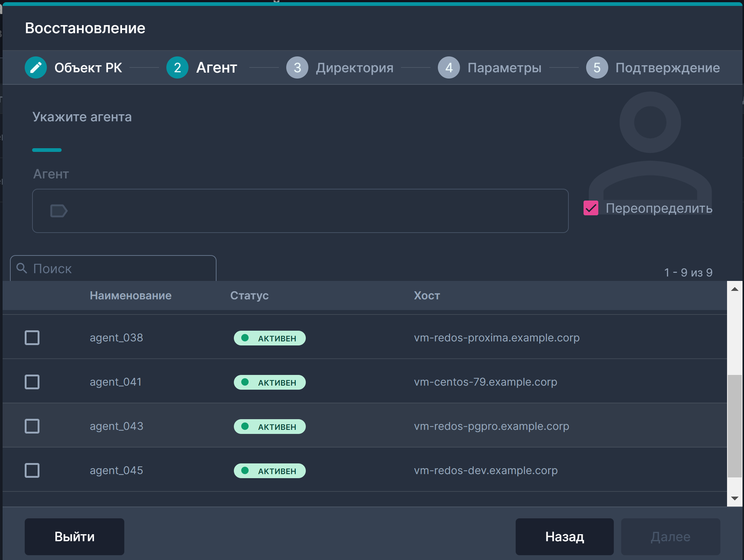The width and height of the screenshot is (744, 560).
Task: Click the tag icon in Агент field
Action: pos(59,211)
